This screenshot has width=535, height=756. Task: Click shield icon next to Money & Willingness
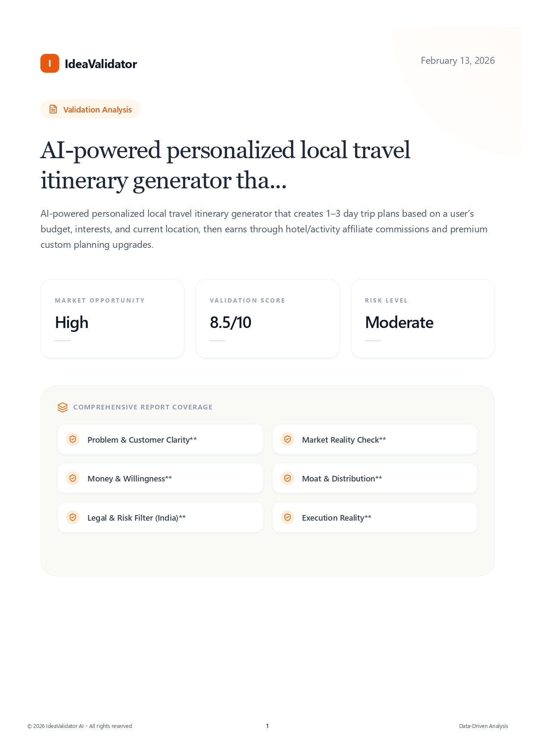click(73, 478)
